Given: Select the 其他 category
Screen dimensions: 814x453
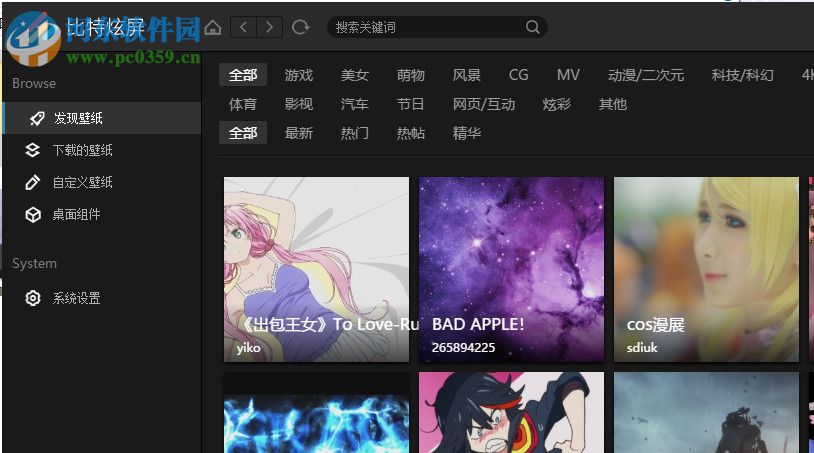Looking at the screenshot, I should [x=613, y=104].
